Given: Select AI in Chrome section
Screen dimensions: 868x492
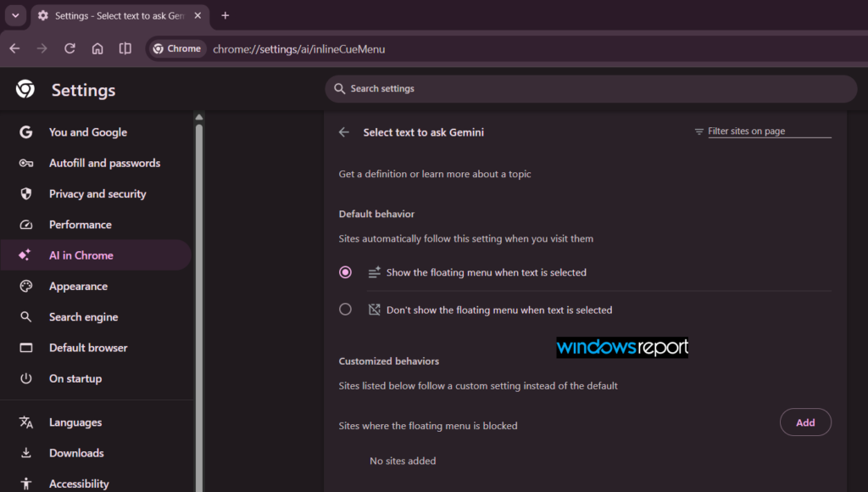Looking at the screenshot, I should click(97, 255).
